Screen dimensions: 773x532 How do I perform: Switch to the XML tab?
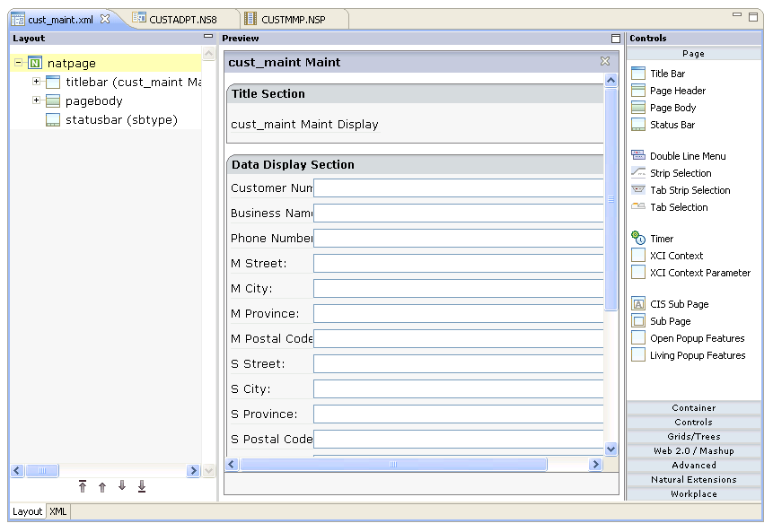[x=57, y=511]
